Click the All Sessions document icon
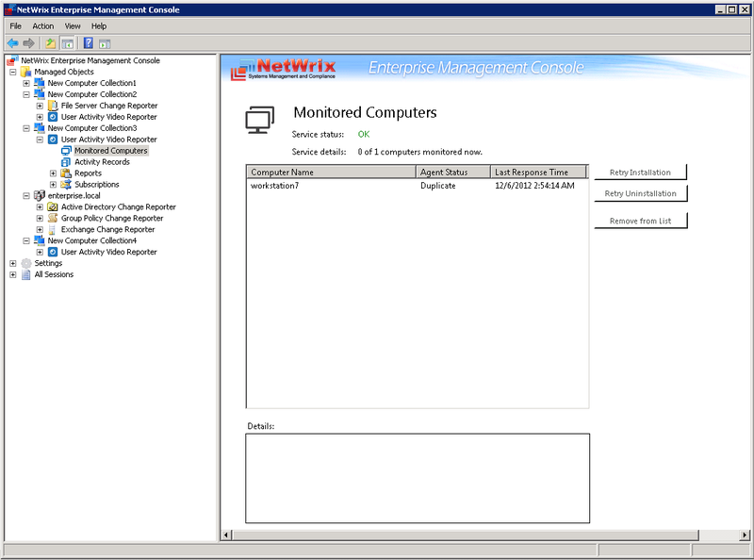Image resolution: width=754 pixels, height=560 pixels. click(26, 274)
